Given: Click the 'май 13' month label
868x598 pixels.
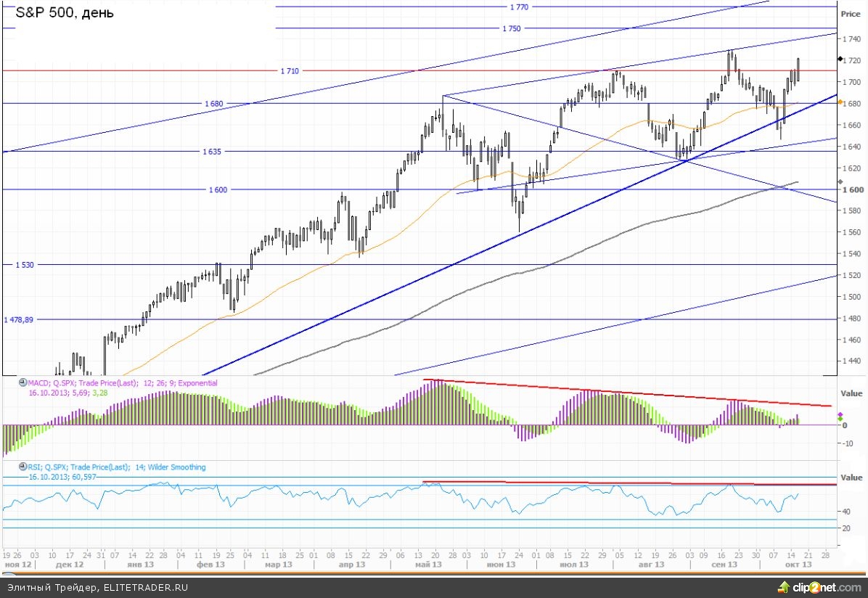Looking at the screenshot, I should pos(428,565).
